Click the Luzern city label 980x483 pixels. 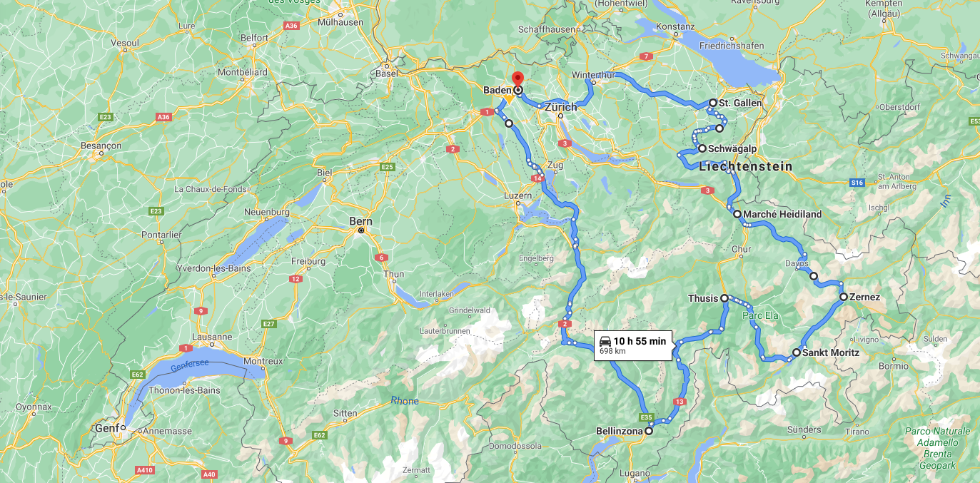coord(518,195)
